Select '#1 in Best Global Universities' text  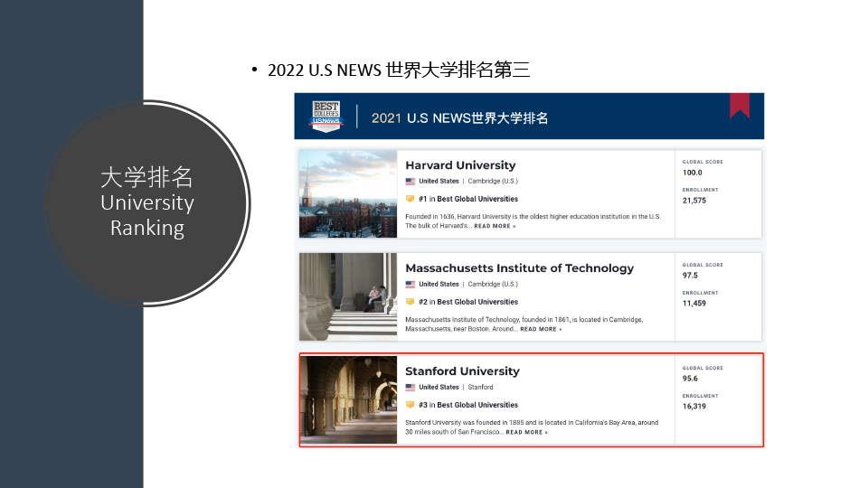[468, 199]
